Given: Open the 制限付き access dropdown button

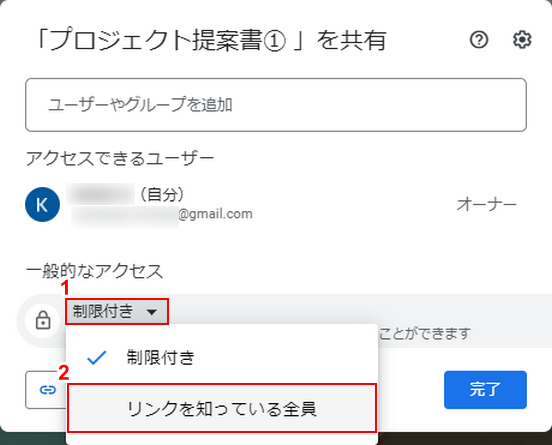Looking at the screenshot, I should coord(117,312).
